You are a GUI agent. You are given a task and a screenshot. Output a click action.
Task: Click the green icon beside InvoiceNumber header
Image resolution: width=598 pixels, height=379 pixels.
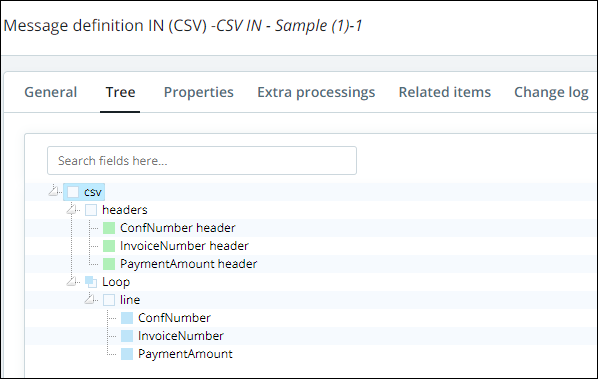[x=109, y=246]
